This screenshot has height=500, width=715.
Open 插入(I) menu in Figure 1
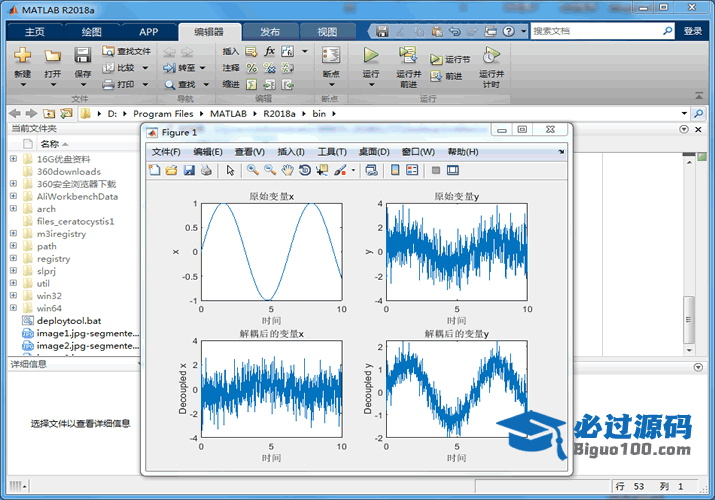pos(291,152)
